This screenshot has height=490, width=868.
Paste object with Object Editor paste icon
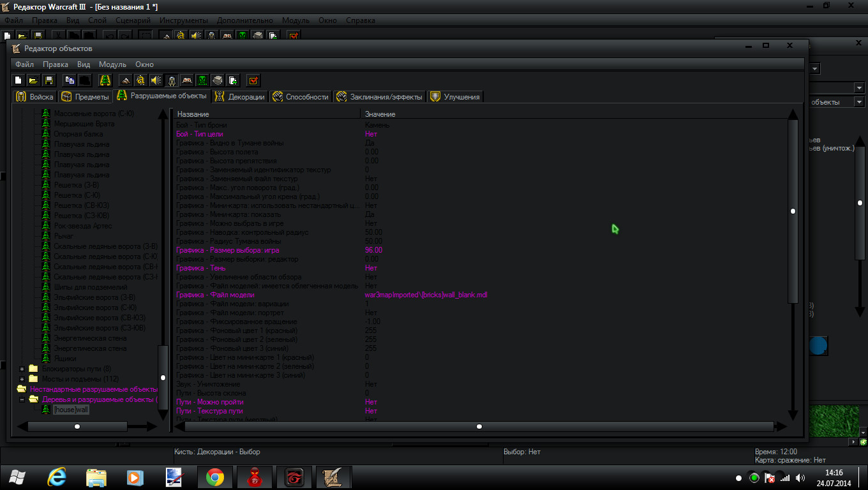[x=84, y=80]
